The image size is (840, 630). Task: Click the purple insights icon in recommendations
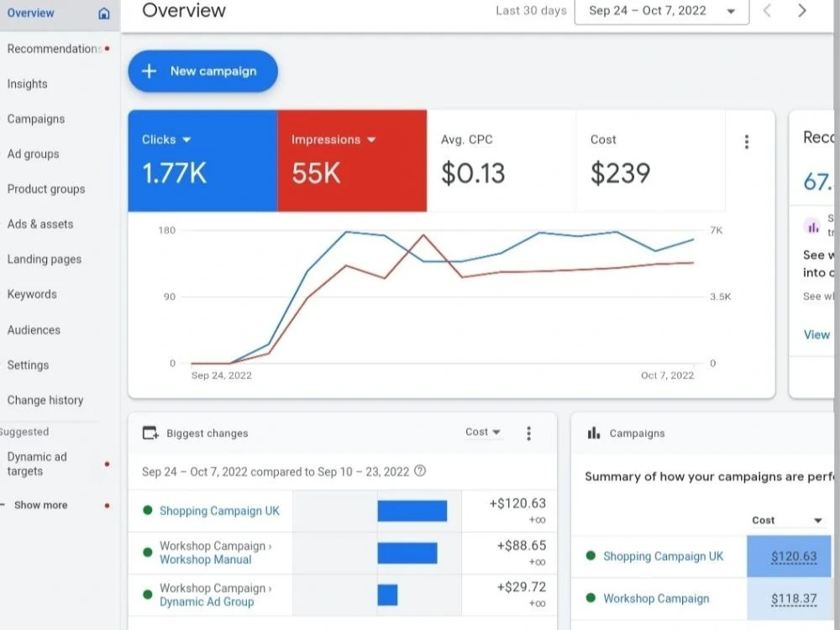[813, 227]
